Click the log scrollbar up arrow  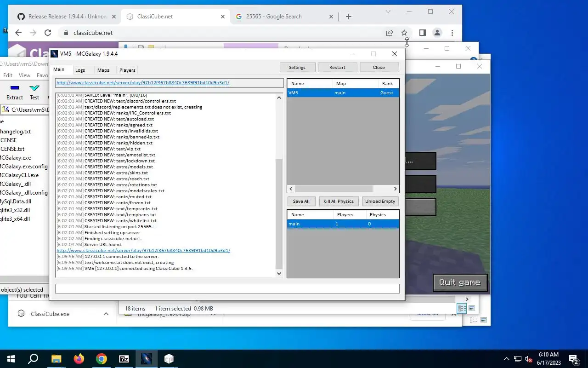279,97
